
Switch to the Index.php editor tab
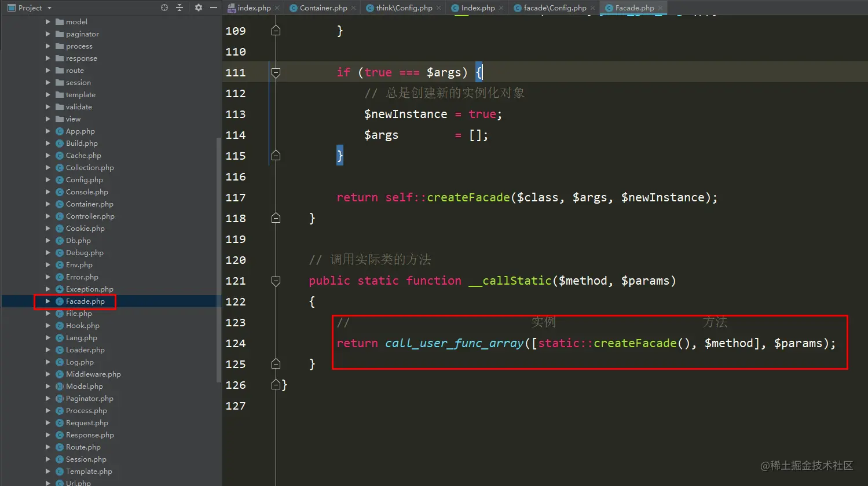pyautogui.click(x=478, y=8)
